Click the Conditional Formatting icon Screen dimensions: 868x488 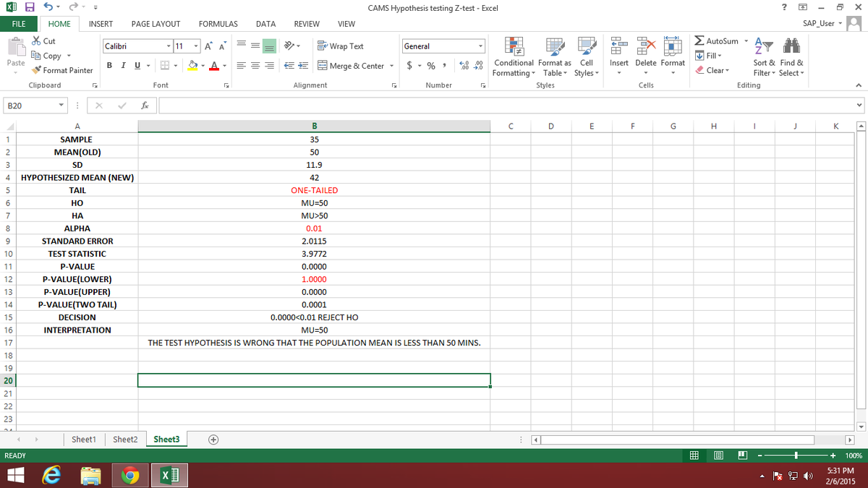[x=514, y=46]
